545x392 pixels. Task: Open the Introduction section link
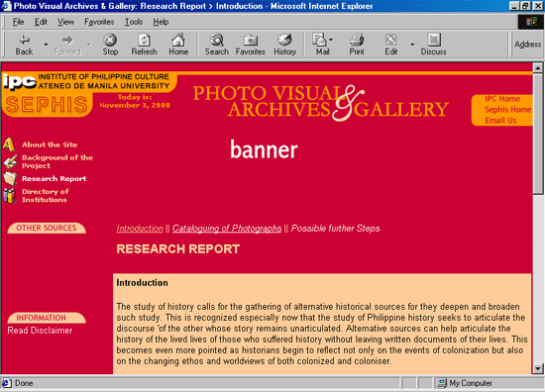(x=140, y=229)
